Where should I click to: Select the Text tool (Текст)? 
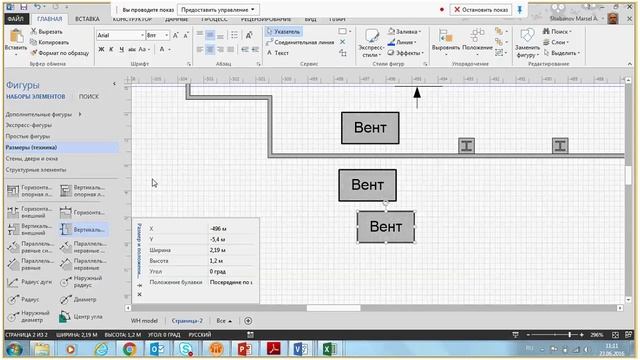pos(278,53)
